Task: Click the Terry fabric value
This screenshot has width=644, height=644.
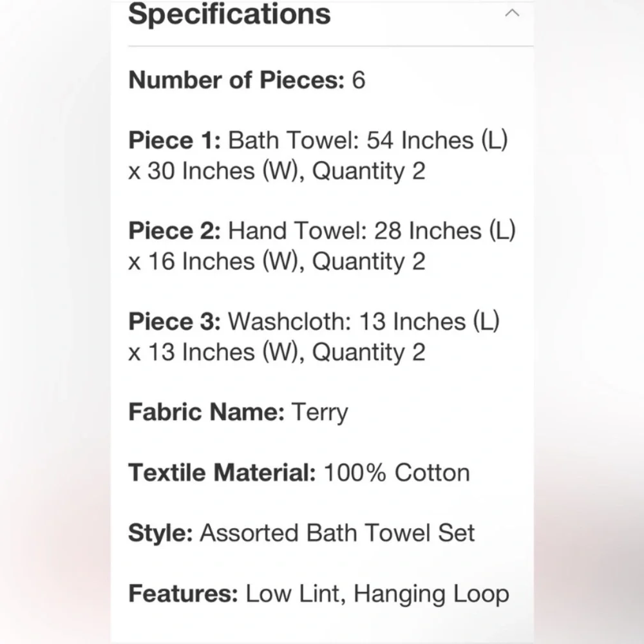Action: tap(320, 413)
